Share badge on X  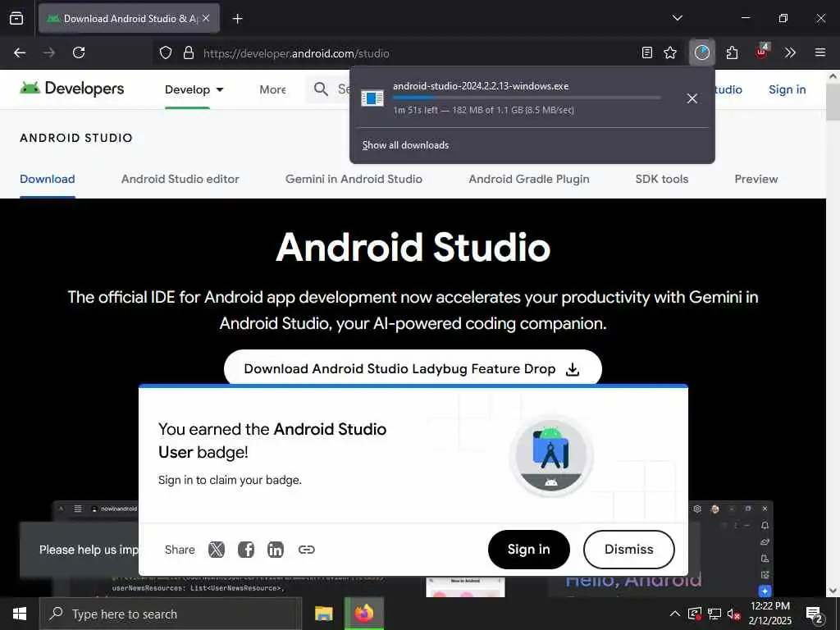217,549
